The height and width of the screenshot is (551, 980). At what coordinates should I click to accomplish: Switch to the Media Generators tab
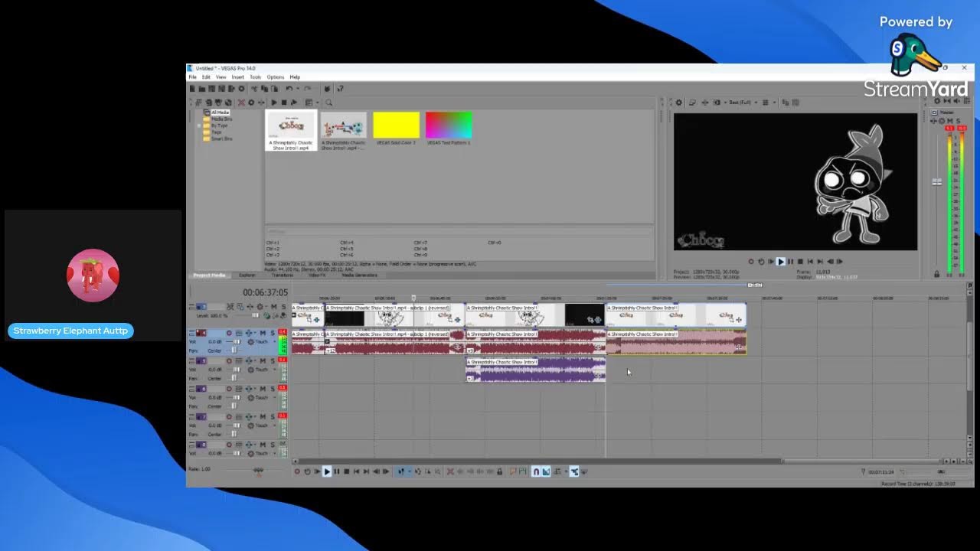pos(359,275)
